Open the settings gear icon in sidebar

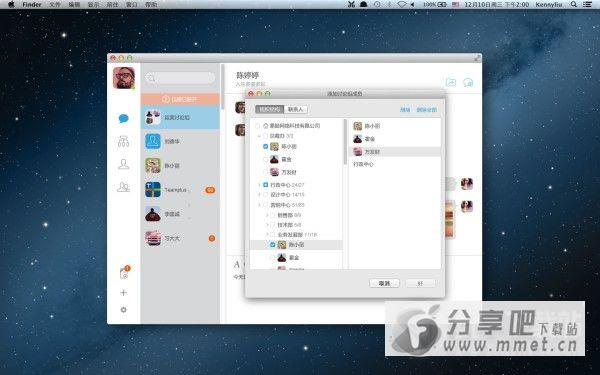tap(123, 309)
